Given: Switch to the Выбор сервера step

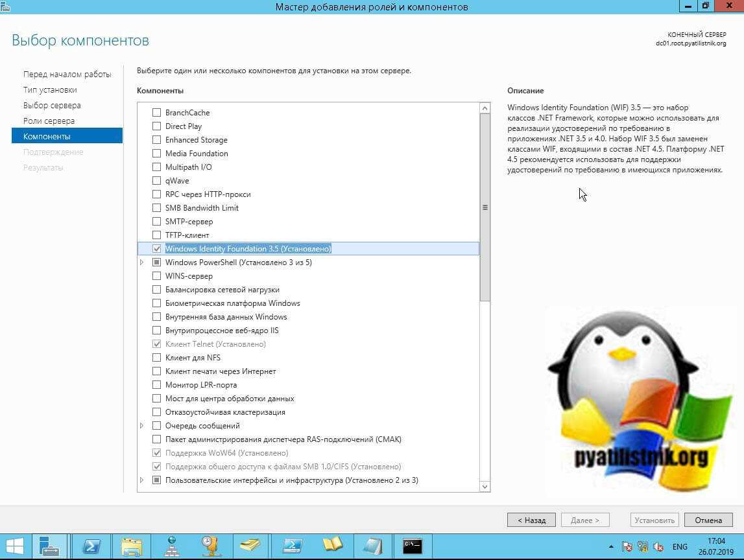Looking at the screenshot, I should click(52, 106).
